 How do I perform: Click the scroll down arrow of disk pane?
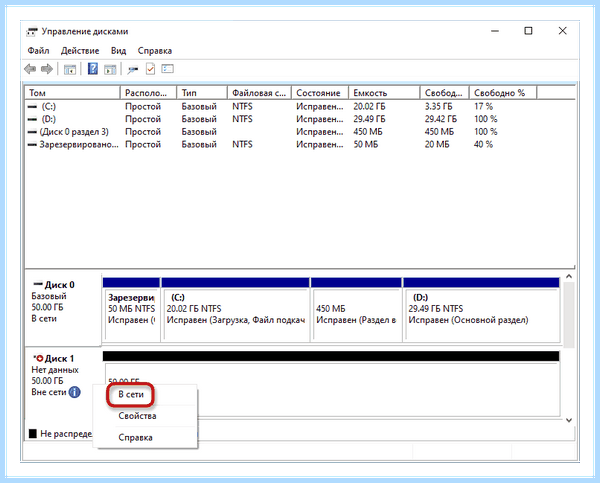(x=569, y=420)
